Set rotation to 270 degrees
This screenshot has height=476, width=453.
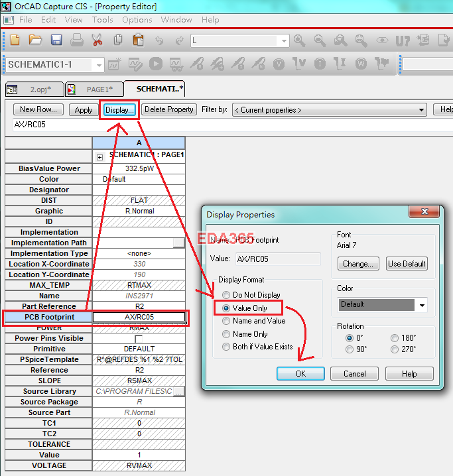[395, 349]
